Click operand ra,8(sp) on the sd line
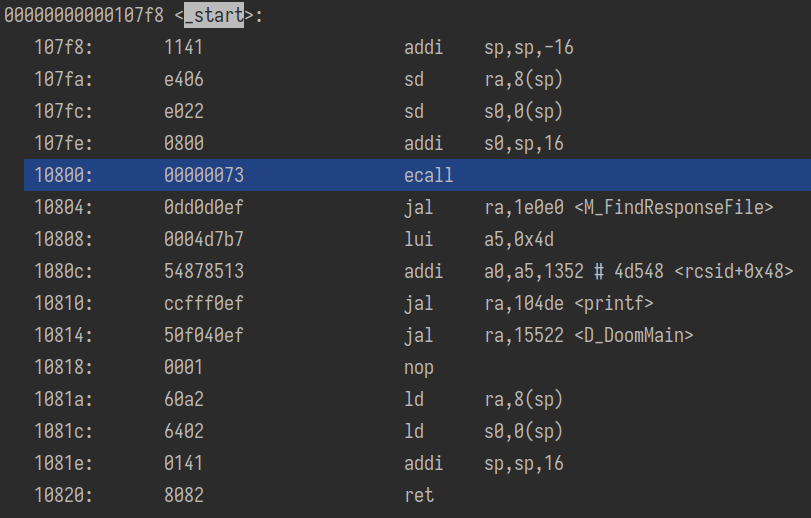The width and height of the screenshot is (811, 518). [x=523, y=79]
